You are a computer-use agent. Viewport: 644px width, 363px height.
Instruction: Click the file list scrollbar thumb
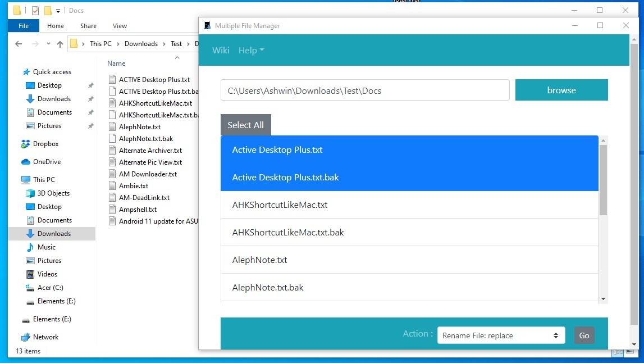point(603,180)
